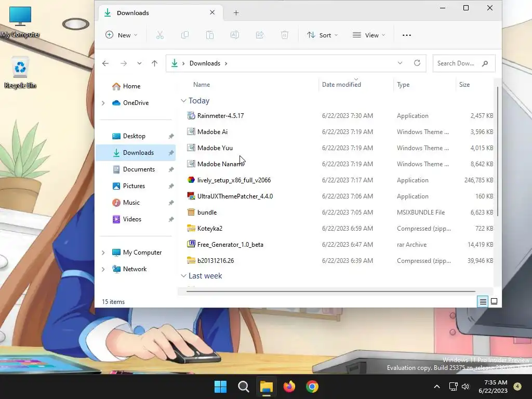Click the Search Downloads input field

point(464,63)
